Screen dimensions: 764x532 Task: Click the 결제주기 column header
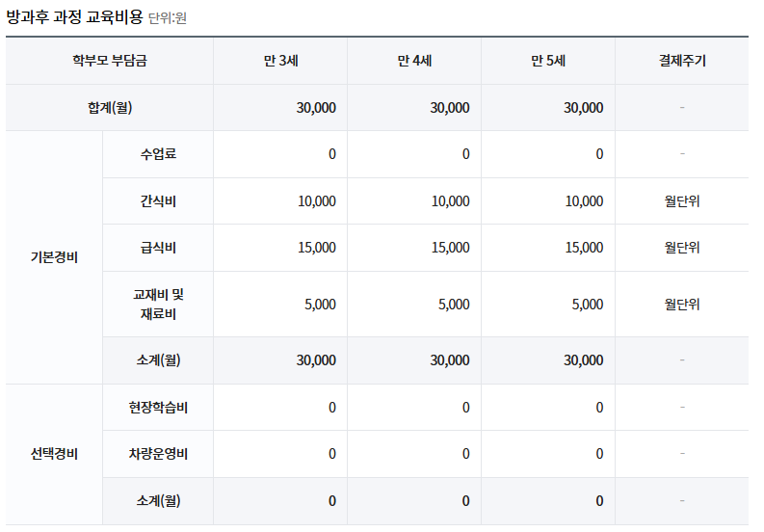click(x=681, y=61)
